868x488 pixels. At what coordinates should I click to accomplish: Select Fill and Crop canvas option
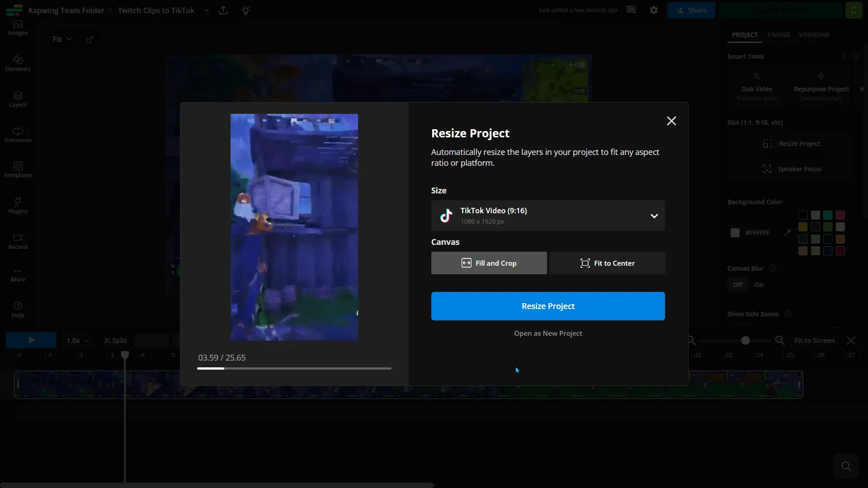[x=489, y=263]
